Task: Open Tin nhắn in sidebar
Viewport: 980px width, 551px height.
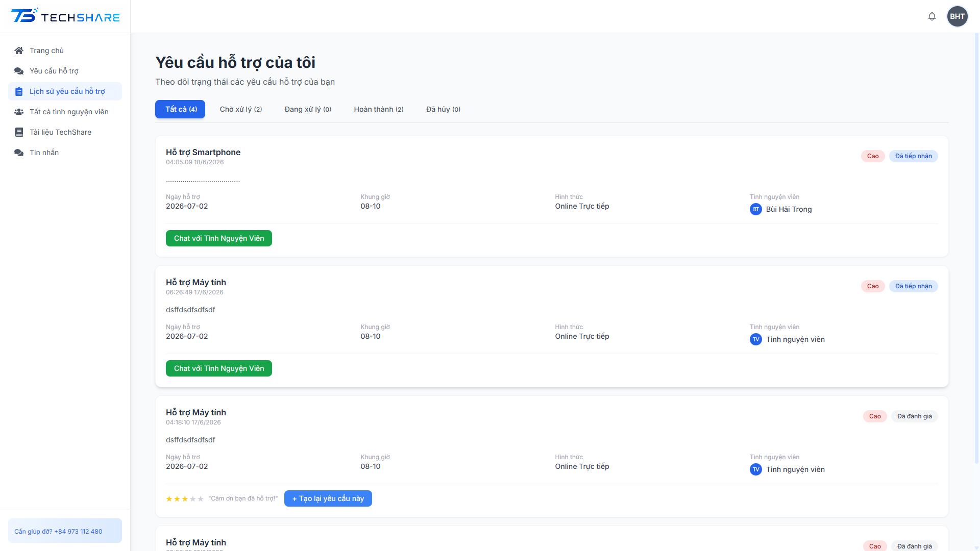Action: click(65, 153)
